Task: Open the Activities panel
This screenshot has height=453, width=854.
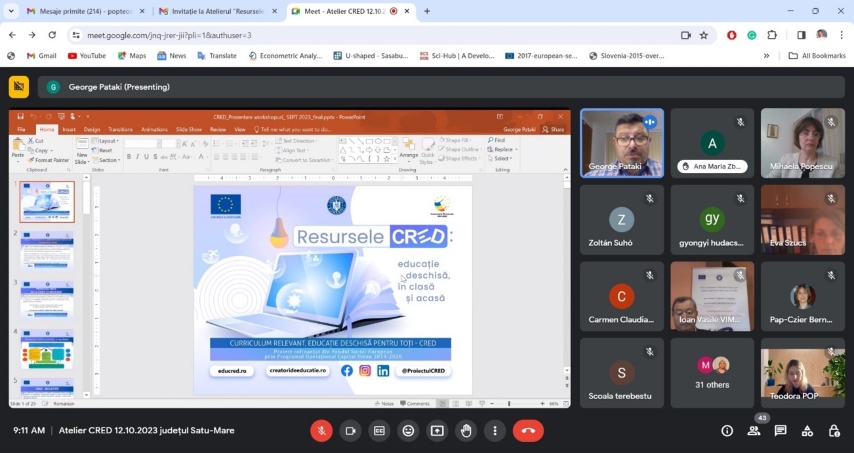Action: click(x=807, y=431)
